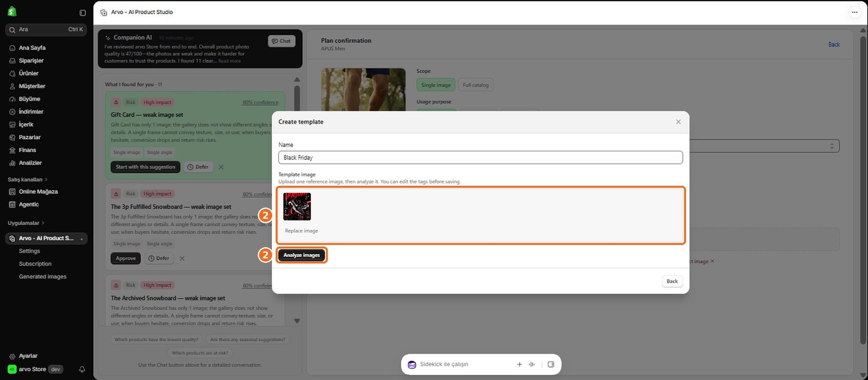Click the plus icon in the Sidekick bar
Screen dimensions: 868x380
(x=519, y=365)
